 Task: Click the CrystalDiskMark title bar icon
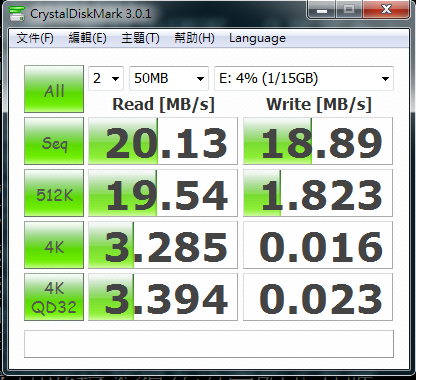(16, 13)
